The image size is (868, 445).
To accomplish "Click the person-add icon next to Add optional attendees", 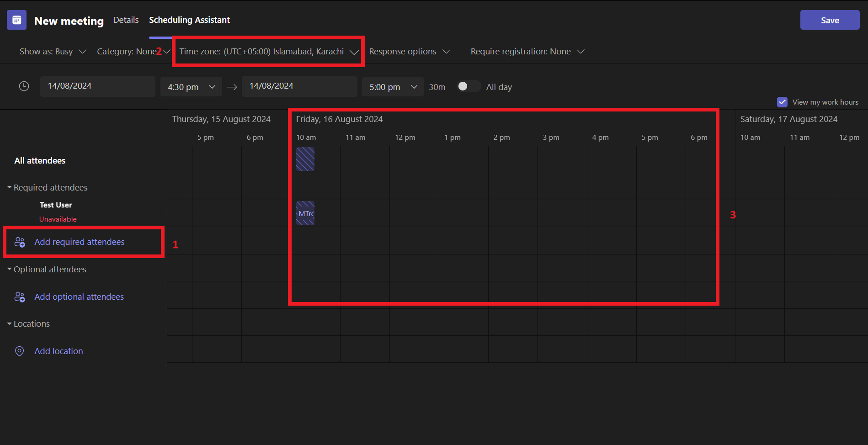I will click(x=19, y=297).
